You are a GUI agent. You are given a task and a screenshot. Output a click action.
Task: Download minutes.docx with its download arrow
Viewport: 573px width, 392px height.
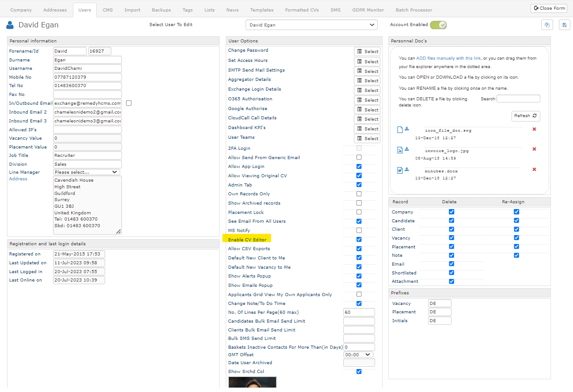click(407, 169)
